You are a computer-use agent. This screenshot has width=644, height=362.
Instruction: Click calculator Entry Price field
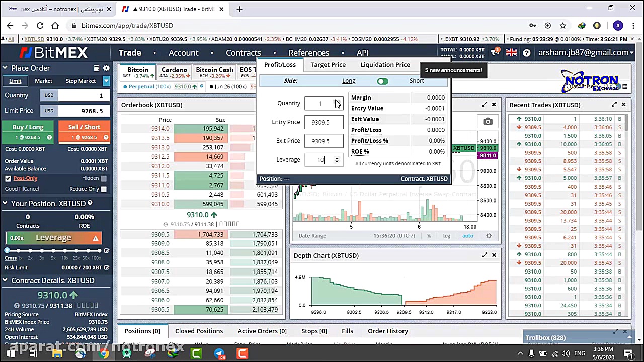(x=325, y=122)
